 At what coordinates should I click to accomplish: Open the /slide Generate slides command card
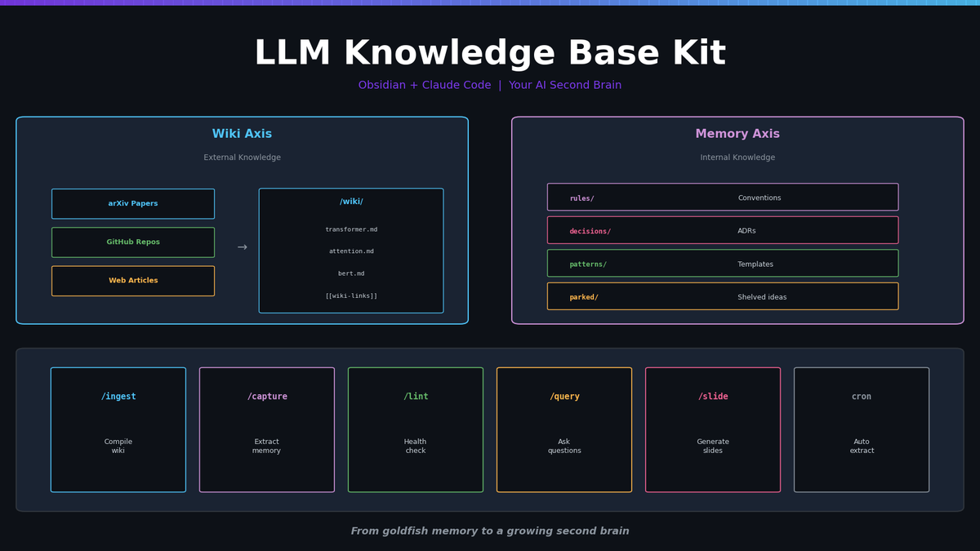(712, 429)
